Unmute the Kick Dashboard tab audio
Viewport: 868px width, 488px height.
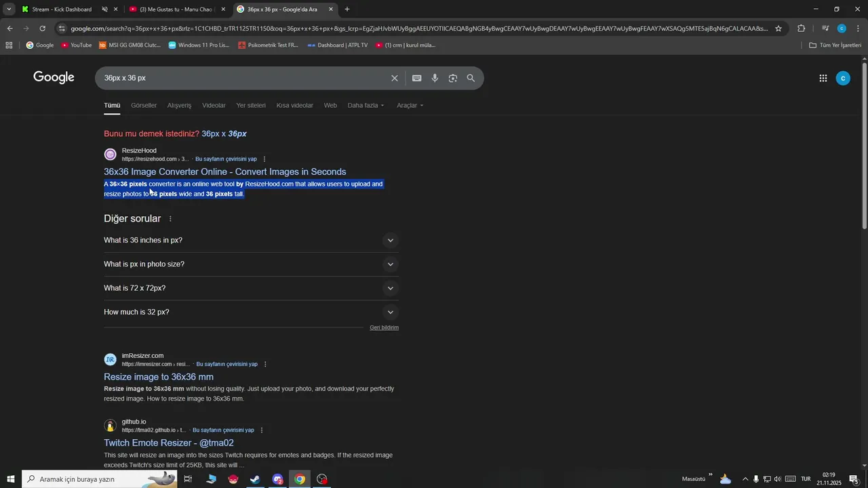tap(104, 9)
